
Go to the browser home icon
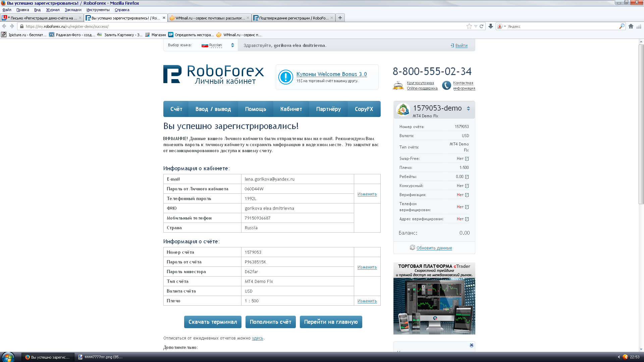pos(631,26)
